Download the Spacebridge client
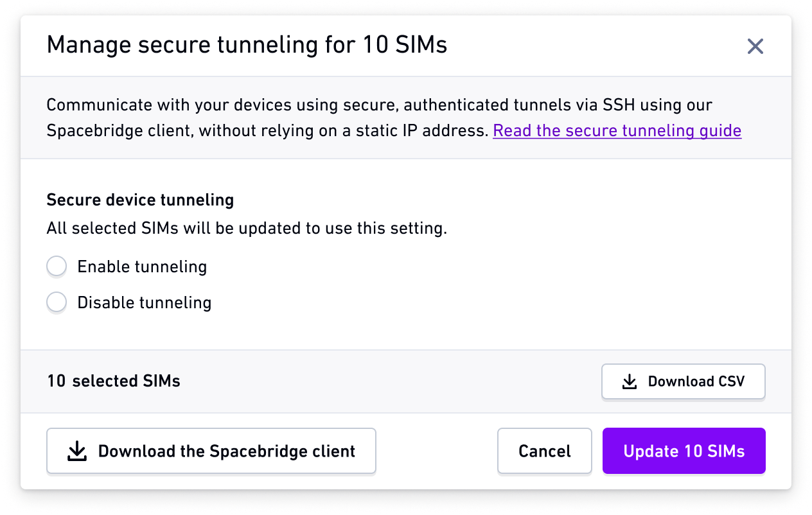Viewport: 812px width, 515px height. click(x=211, y=451)
